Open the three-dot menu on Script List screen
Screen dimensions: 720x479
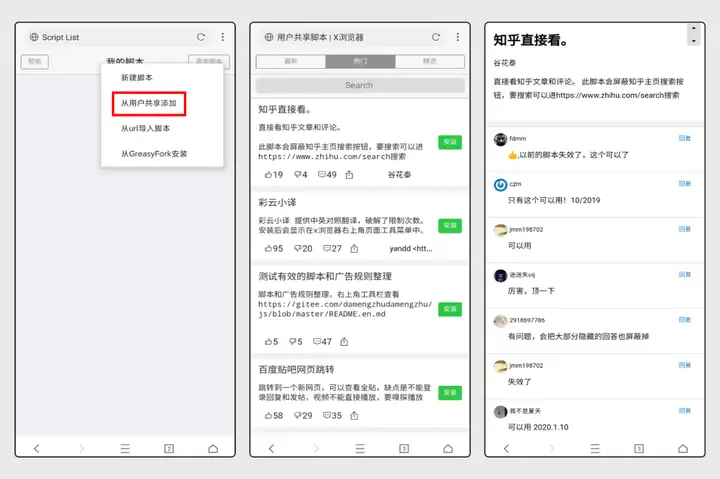[223, 37]
